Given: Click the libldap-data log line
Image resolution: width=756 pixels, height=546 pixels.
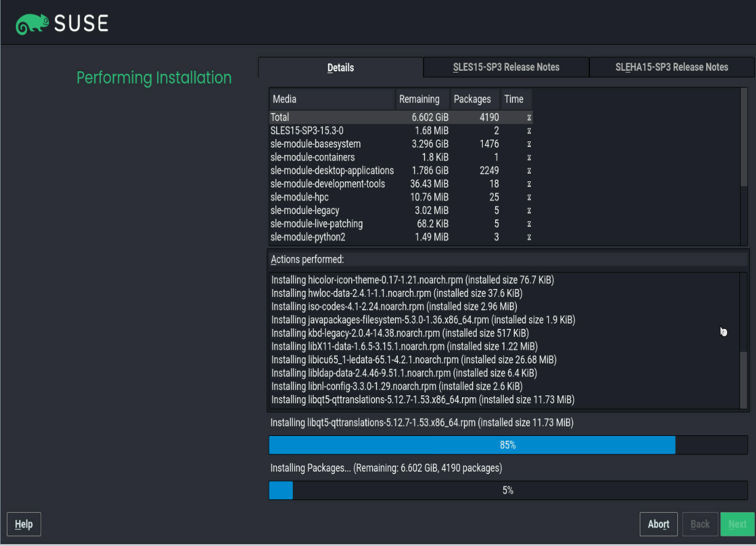Looking at the screenshot, I should [x=404, y=373].
